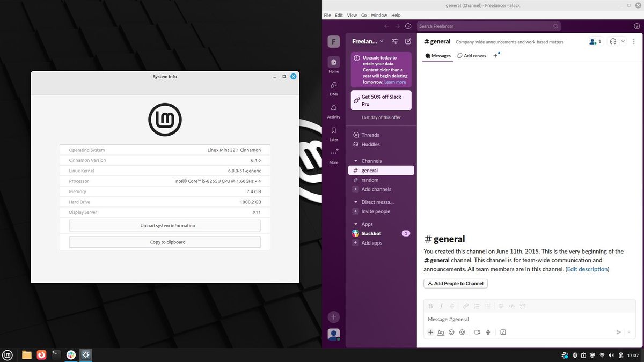Open DMs in Slack sidebar
This screenshot has height=362, width=644.
coord(334,88)
